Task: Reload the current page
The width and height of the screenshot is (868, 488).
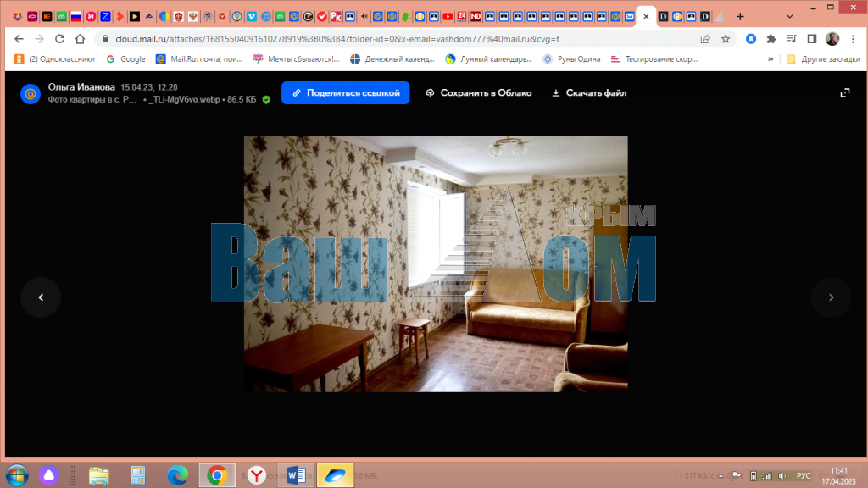Action: (x=60, y=39)
